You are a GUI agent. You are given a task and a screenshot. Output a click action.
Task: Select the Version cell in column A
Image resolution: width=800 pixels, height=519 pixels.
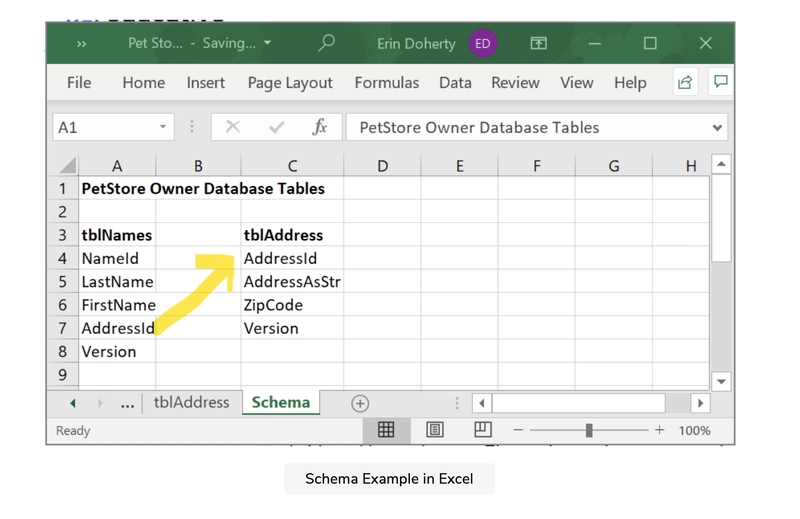(117, 352)
